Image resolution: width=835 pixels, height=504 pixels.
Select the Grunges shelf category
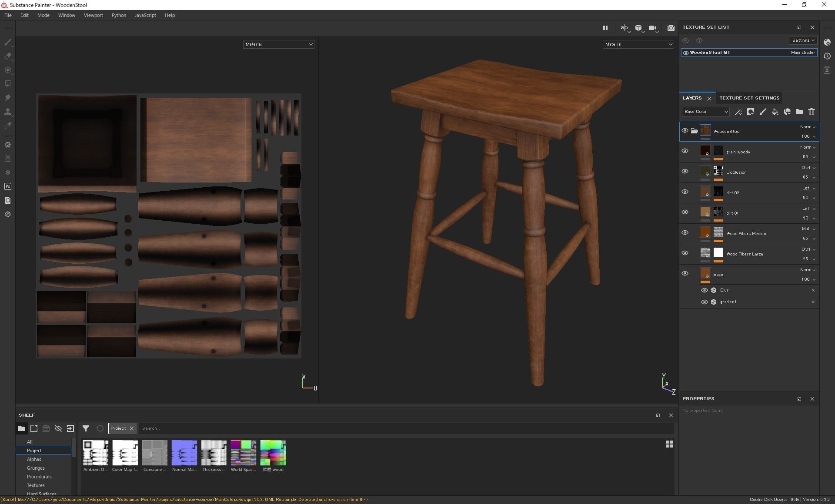pos(36,468)
